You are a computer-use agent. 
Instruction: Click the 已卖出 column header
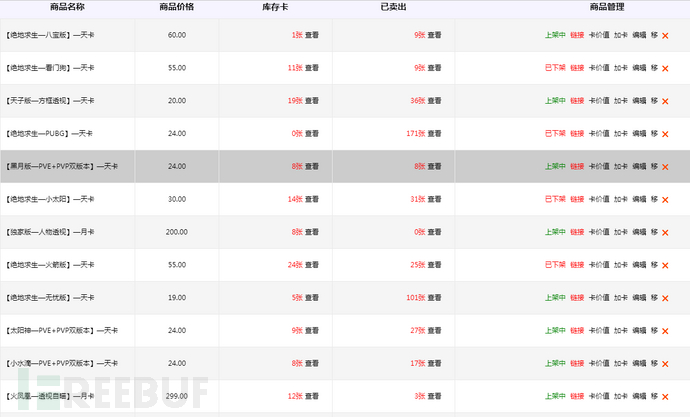tap(393, 7)
